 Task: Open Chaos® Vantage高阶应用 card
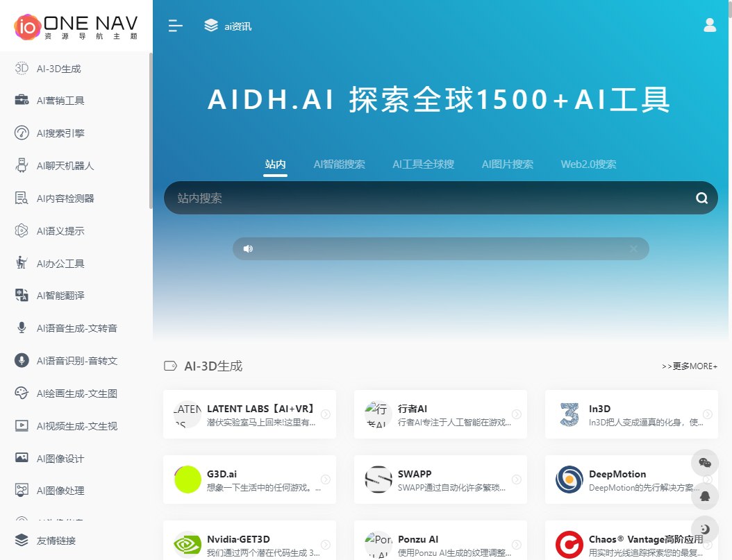coord(631,541)
